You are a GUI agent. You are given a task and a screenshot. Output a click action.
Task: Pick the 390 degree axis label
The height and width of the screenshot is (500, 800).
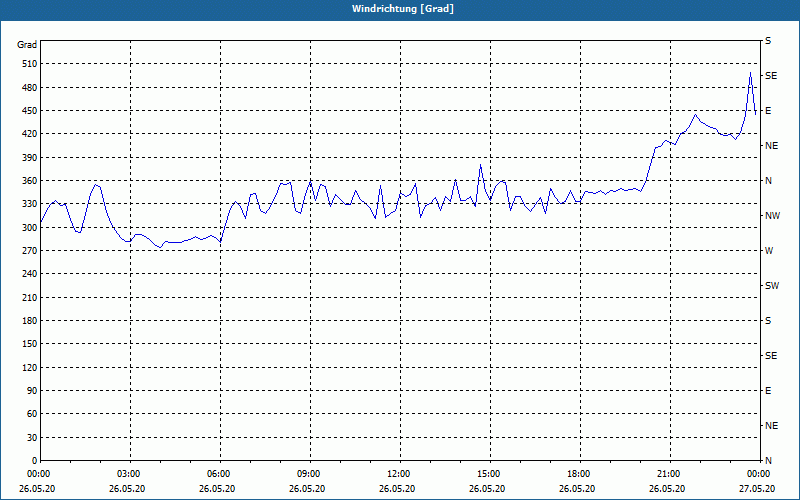point(30,157)
